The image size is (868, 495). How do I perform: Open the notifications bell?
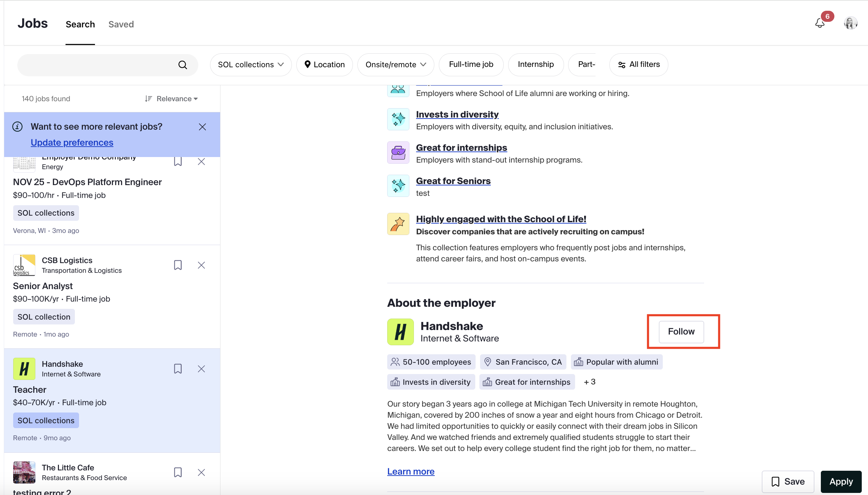pos(820,23)
